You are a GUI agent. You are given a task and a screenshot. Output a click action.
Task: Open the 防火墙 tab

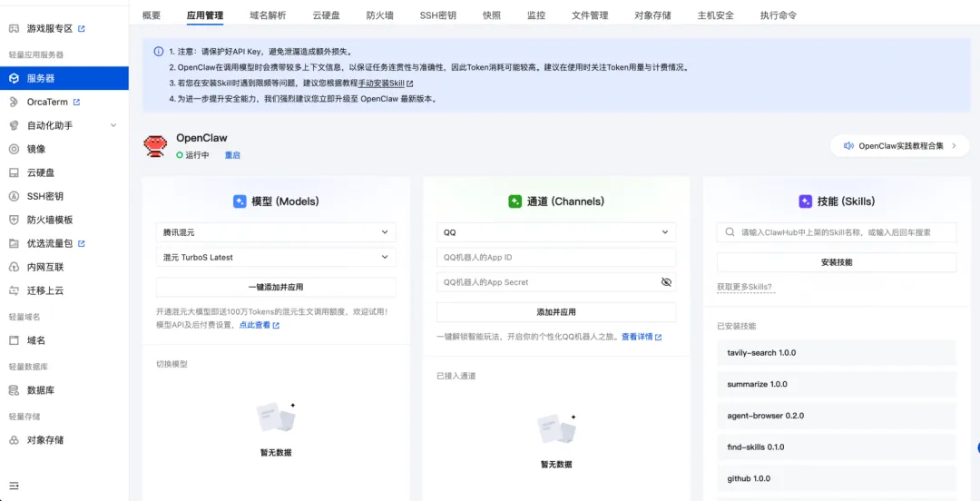[x=380, y=15]
